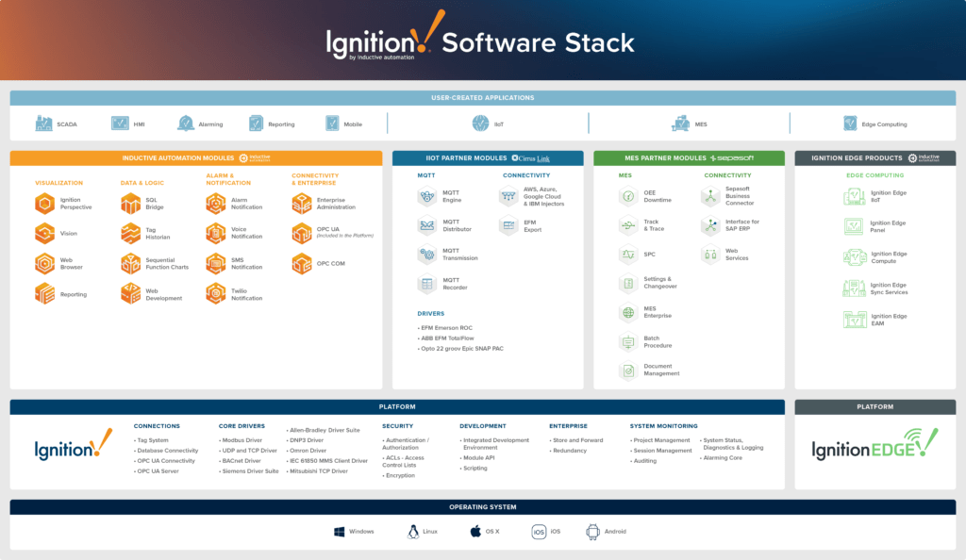Viewport: 966px width, 560px height.
Task: Click the Sepasoft logo in MES header
Action: click(x=732, y=158)
